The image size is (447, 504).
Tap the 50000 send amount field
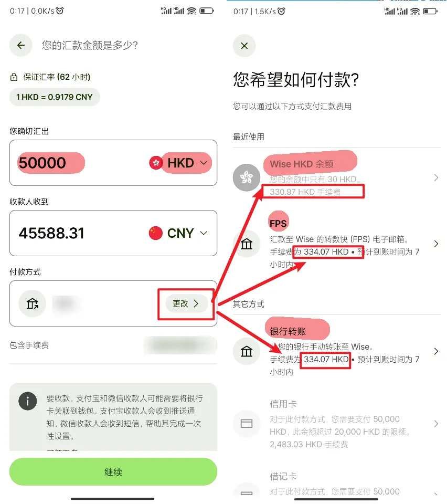(113, 163)
